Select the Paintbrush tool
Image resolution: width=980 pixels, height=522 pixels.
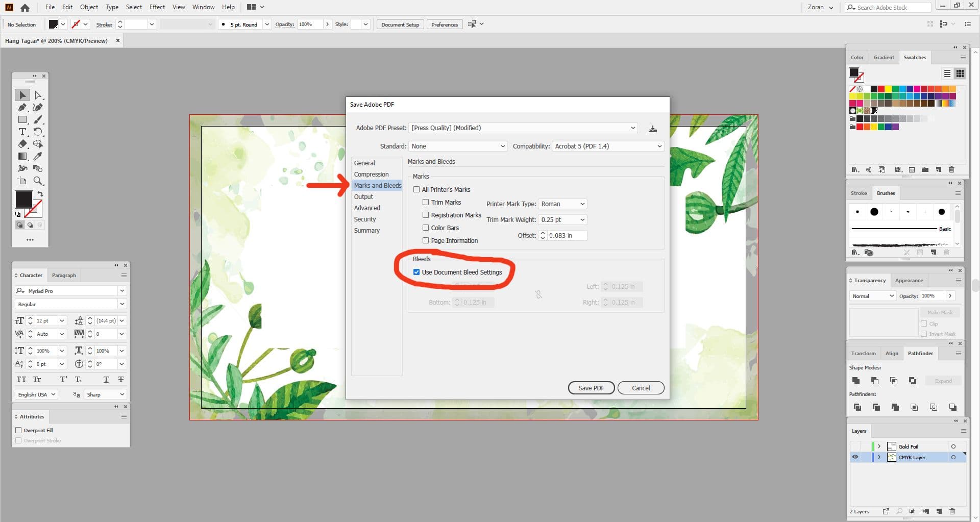tap(38, 119)
